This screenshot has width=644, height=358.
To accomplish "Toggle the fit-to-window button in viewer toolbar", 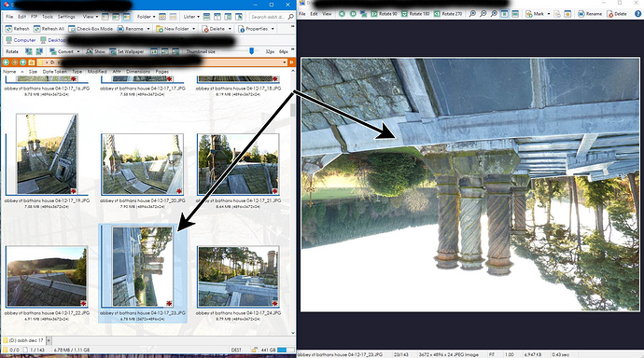I will pyautogui.click(x=504, y=14).
